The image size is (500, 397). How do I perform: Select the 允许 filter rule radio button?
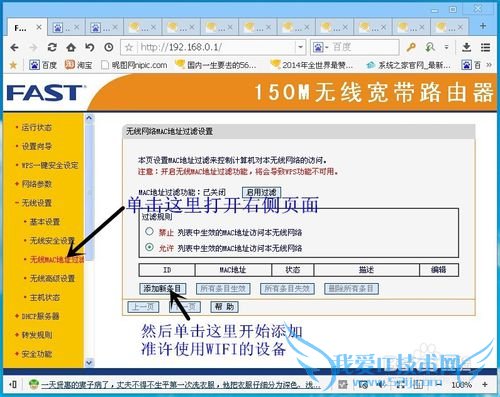point(149,247)
